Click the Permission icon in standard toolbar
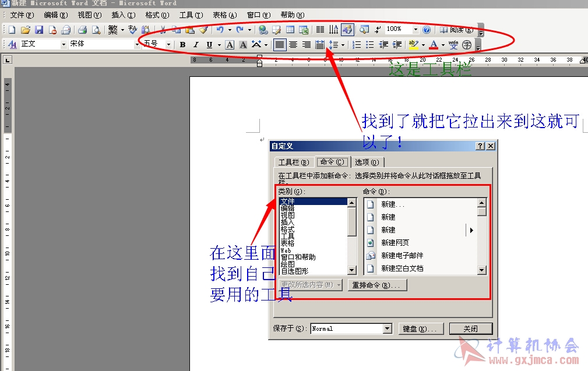 pyautogui.click(x=52, y=30)
